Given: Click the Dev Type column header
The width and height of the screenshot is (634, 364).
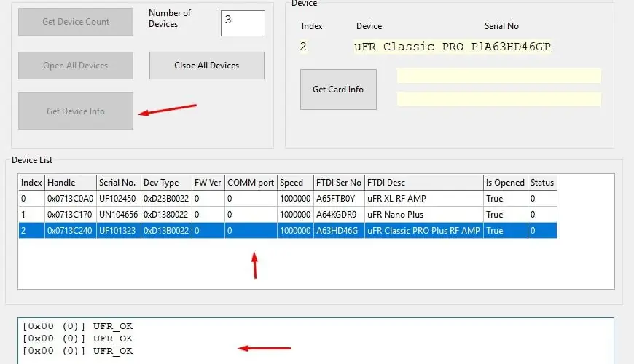Looking at the screenshot, I should 166,183.
